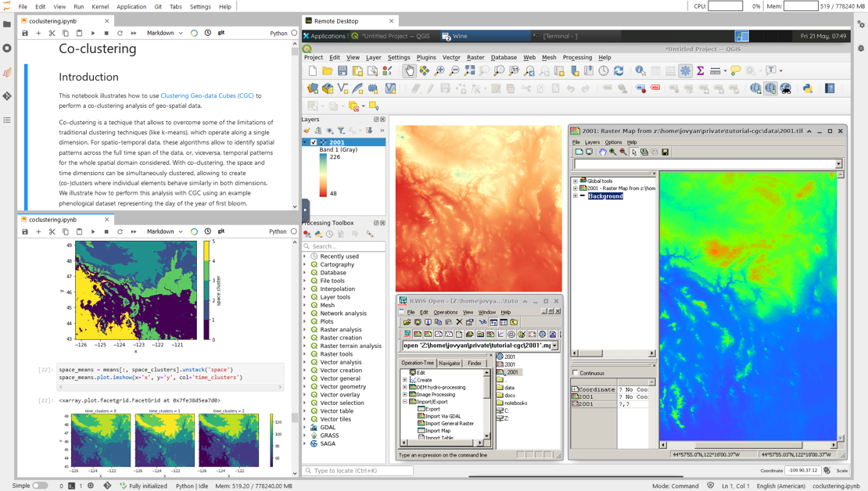Click the Refresh map icon in QGIS

tap(619, 71)
